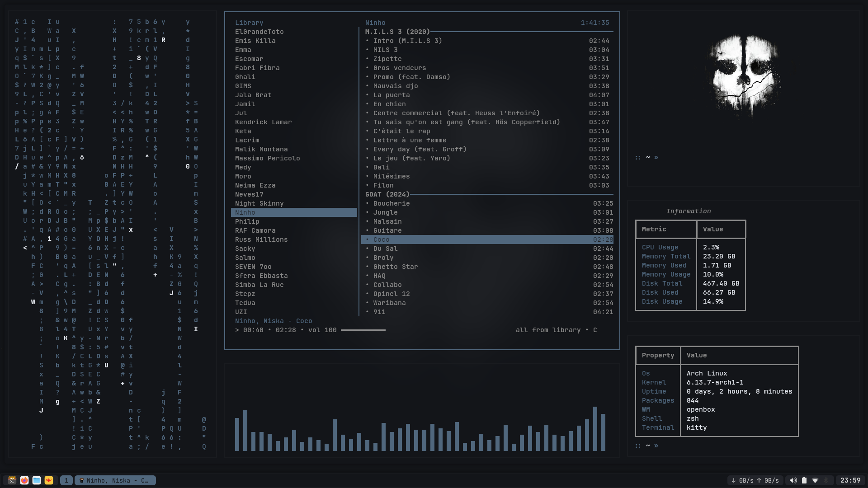
Task: Select the playing track Coco
Action: (x=487, y=239)
